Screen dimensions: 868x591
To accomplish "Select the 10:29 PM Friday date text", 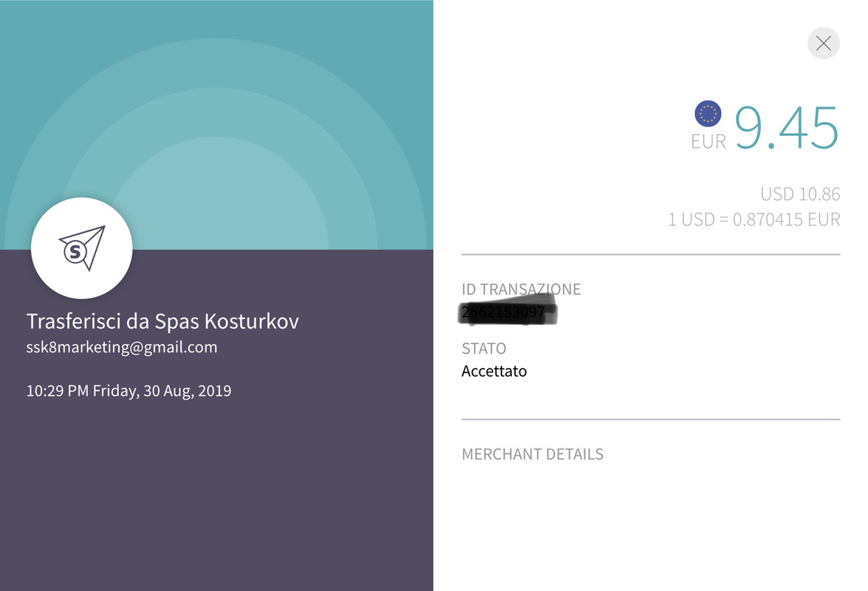I will point(129,391).
